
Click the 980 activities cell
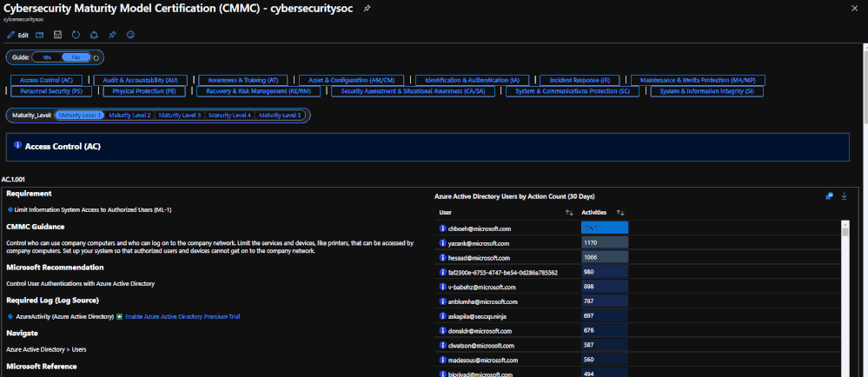pyautogui.click(x=605, y=272)
